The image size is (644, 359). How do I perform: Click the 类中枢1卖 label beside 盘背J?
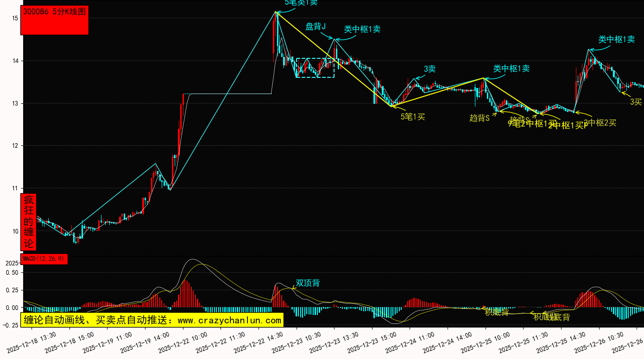point(362,29)
